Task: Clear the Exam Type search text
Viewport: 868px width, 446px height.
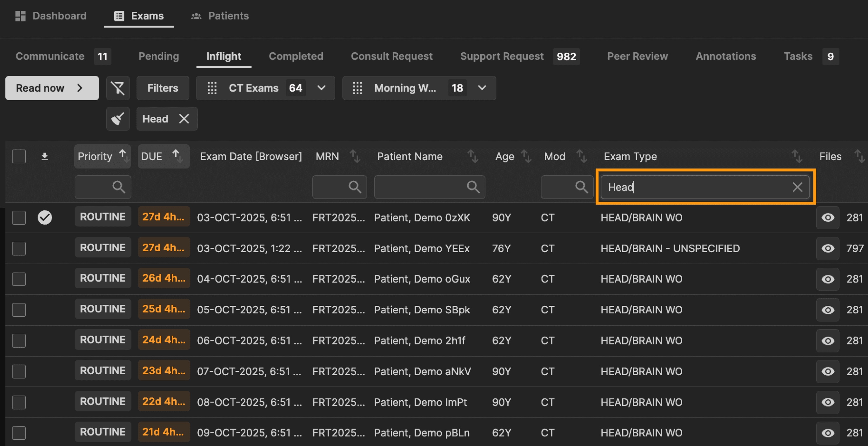Action: 797,187
